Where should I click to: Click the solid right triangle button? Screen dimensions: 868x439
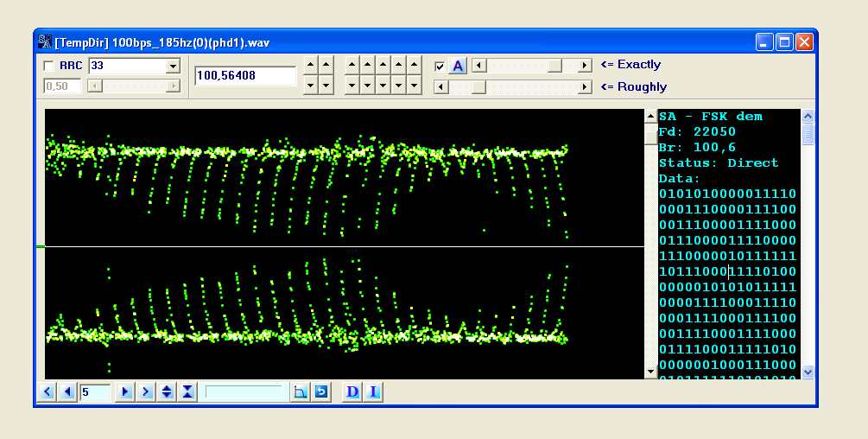[125, 392]
